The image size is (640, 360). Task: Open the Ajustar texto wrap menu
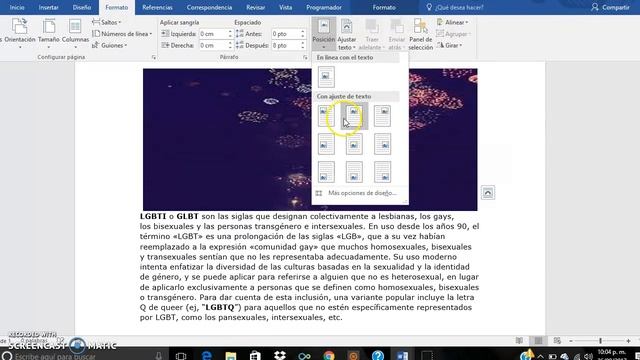[347, 34]
